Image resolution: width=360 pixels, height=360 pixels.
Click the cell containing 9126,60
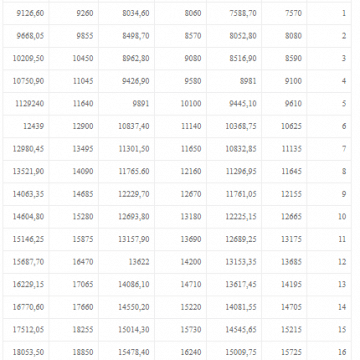point(26,13)
